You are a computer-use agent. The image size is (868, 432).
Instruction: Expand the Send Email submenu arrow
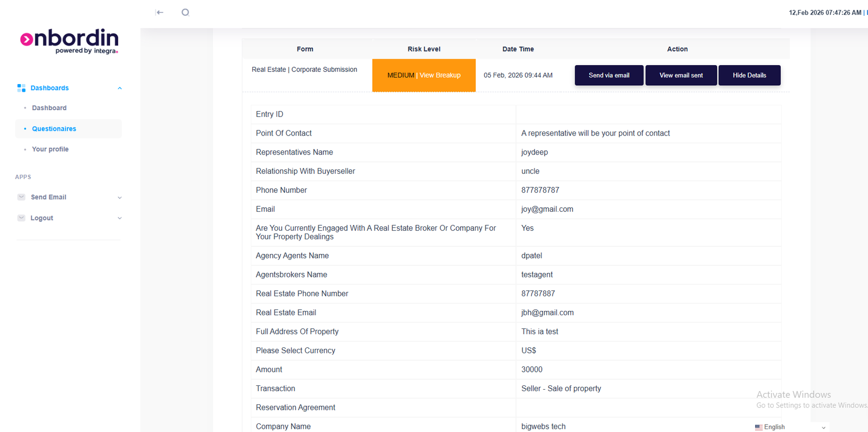120,198
